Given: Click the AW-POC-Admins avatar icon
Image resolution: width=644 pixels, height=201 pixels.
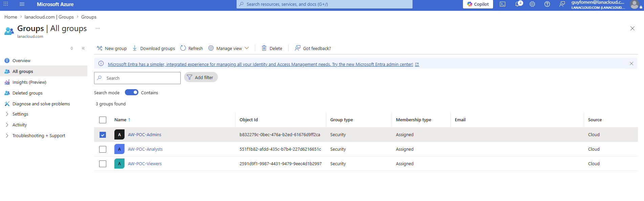Looking at the screenshot, I should click(119, 134).
